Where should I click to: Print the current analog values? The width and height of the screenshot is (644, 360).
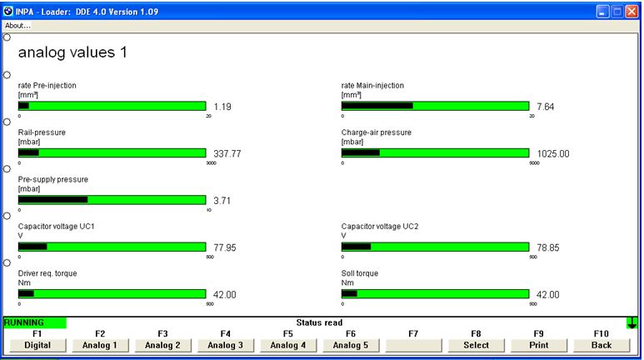538,345
